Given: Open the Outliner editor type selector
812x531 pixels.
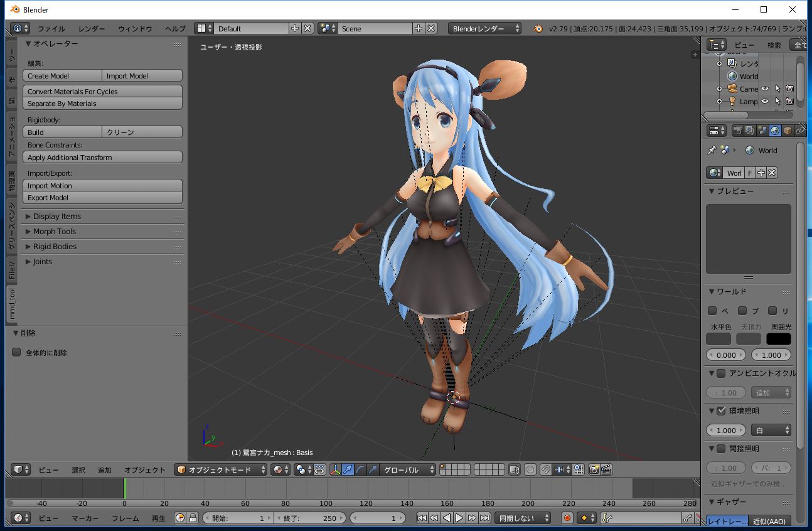Looking at the screenshot, I should tap(717, 45).
